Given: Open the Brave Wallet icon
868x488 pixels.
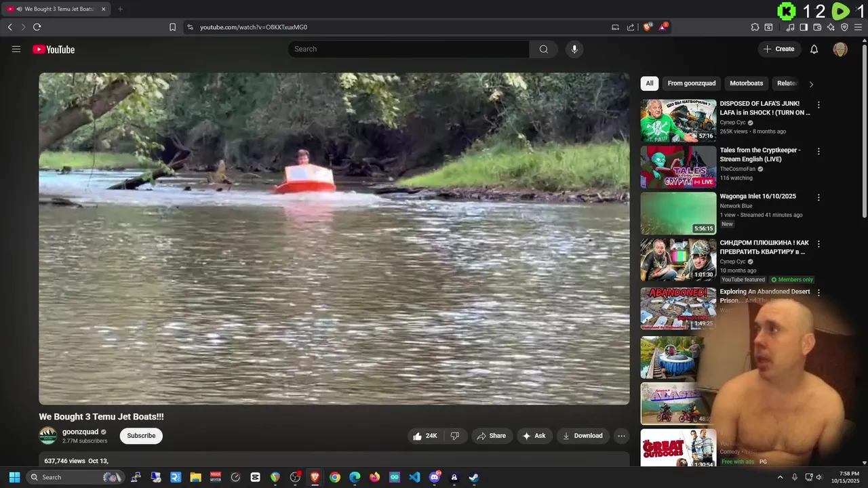Looking at the screenshot, I should (x=817, y=27).
